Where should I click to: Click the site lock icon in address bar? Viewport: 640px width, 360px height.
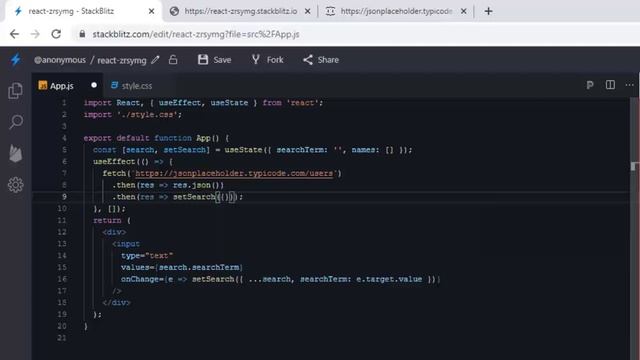click(x=82, y=34)
